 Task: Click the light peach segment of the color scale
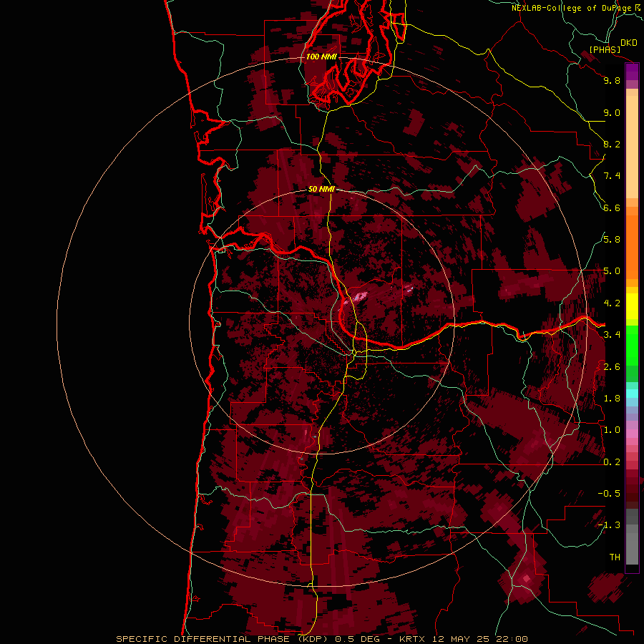632,147
